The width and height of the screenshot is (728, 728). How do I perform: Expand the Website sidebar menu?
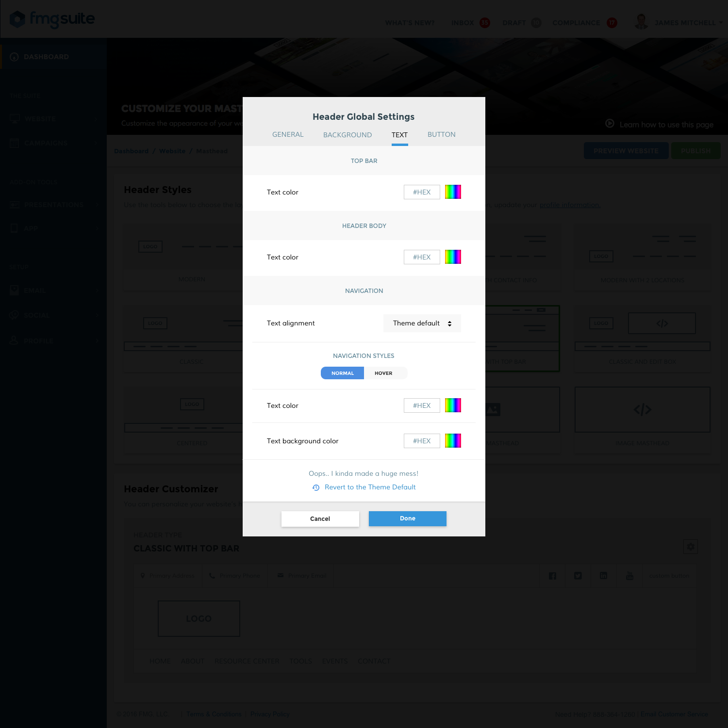tap(53, 119)
